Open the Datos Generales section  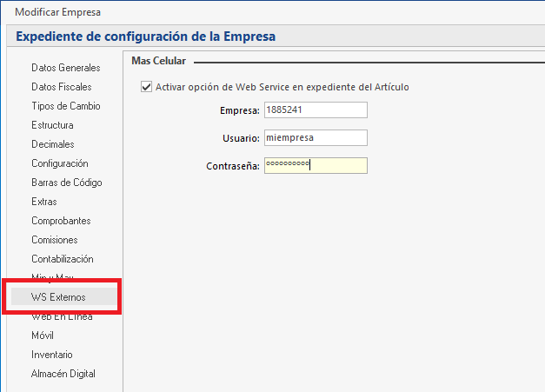[x=65, y=68]
